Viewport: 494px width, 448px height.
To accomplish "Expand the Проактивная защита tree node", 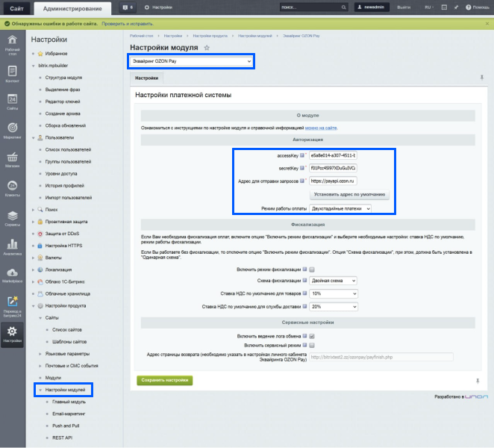I will [x=33, y=222].
